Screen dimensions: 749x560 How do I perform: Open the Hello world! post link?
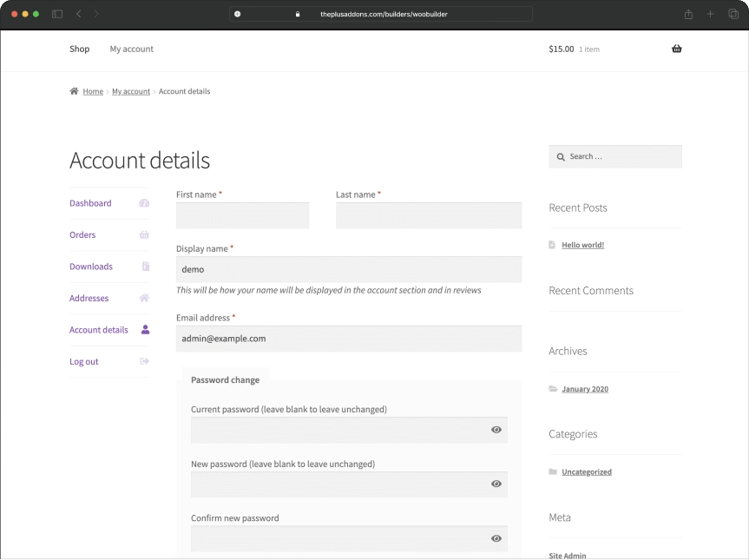point(582,245)
